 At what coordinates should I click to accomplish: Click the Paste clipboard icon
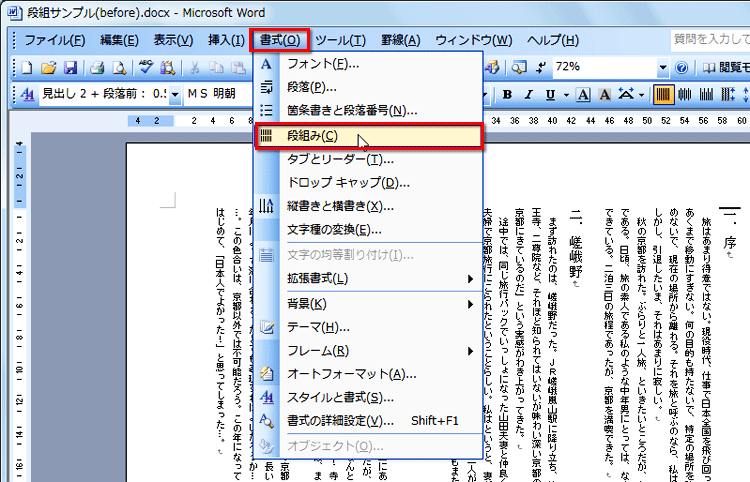(x=238, y=68)
